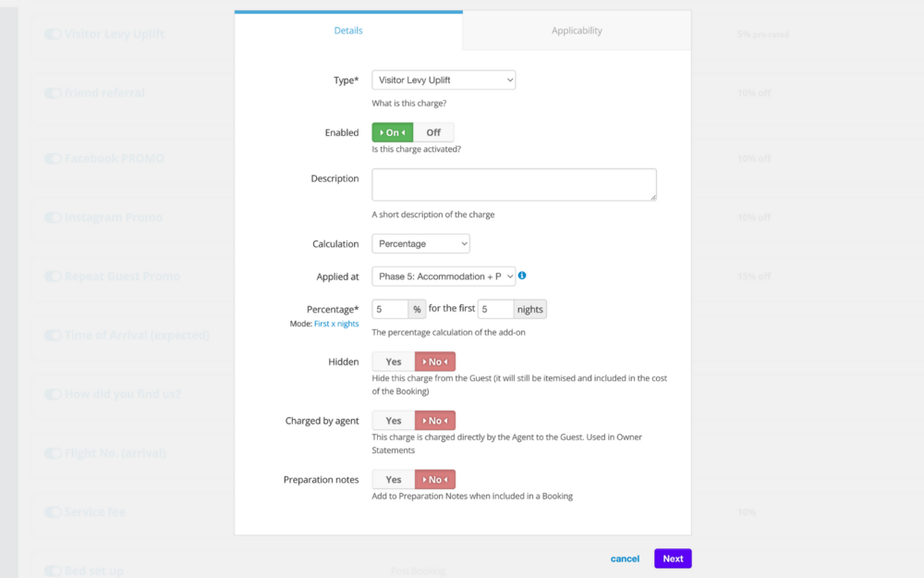Click the number of nights field
Screen dimensions: 924x578
[495, 310]
